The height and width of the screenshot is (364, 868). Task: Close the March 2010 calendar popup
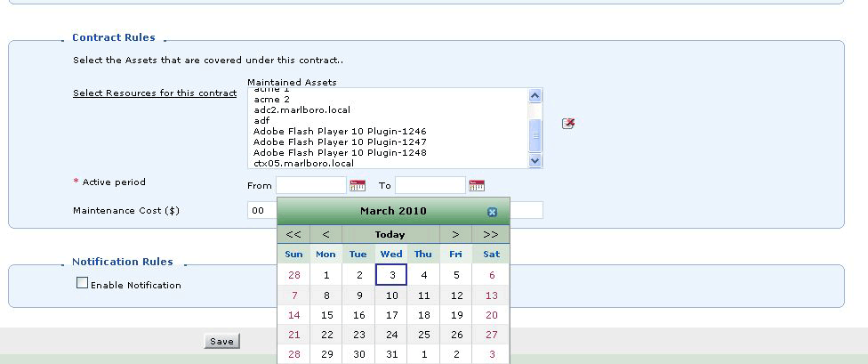pos(492,212)
